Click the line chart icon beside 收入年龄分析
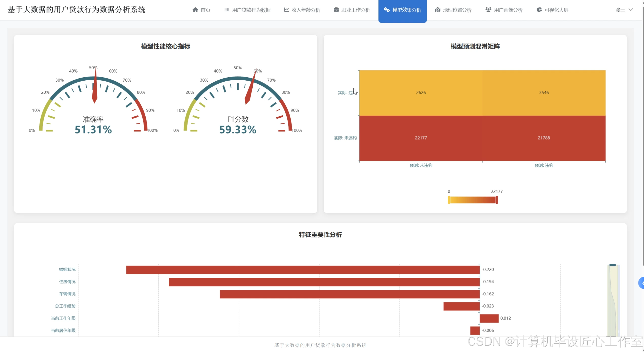 tap(286, 10)
